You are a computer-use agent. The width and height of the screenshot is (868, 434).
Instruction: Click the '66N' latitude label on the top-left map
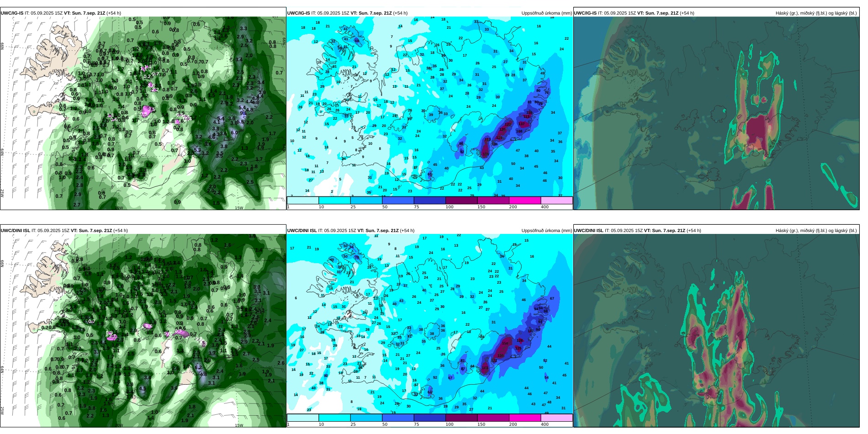click(x=2, y=47)
